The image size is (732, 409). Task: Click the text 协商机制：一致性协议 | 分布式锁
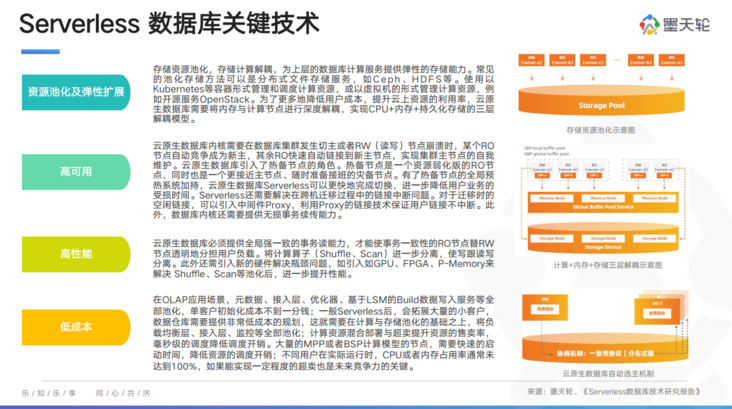pos(605,353)
